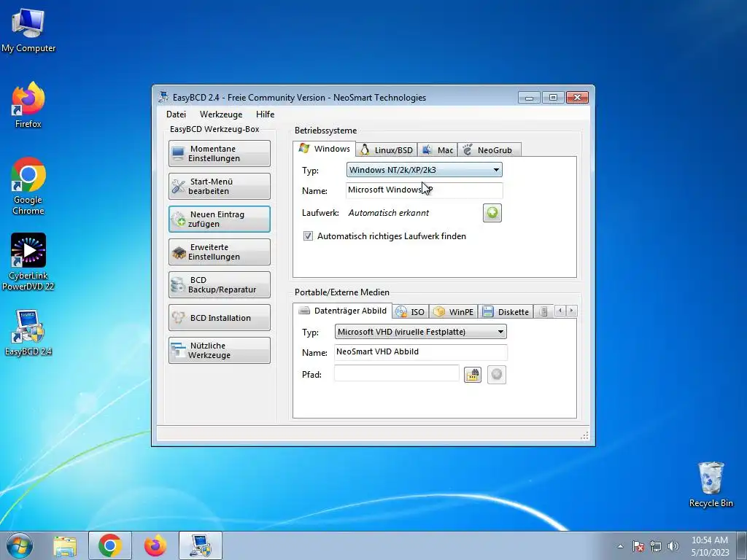
Task: Click the tab scroll left arrow
Action: click(x=561, y=311)
